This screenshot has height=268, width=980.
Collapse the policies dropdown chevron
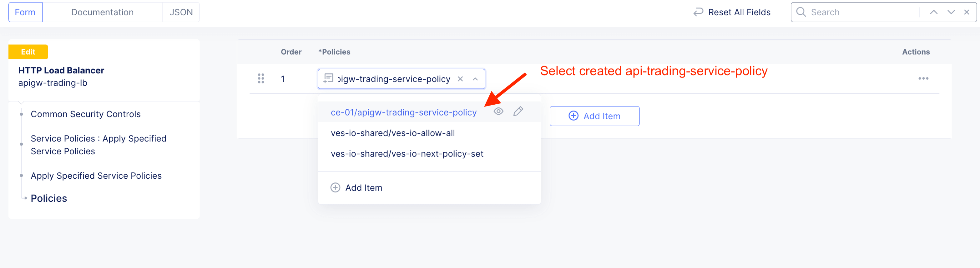click(475, 79)
